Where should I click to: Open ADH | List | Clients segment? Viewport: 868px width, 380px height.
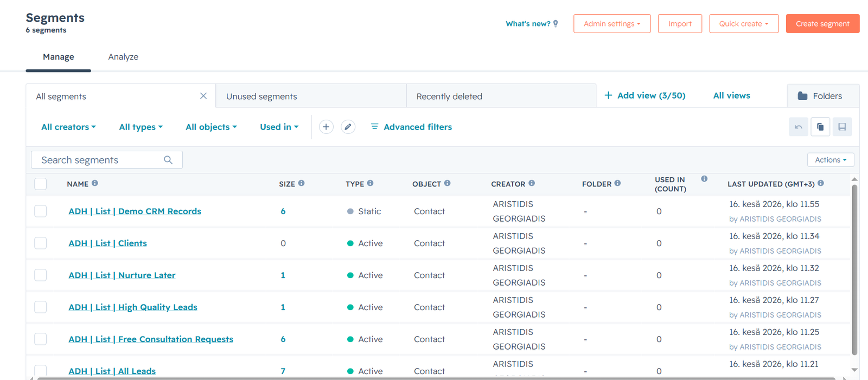tap(107, 243)
